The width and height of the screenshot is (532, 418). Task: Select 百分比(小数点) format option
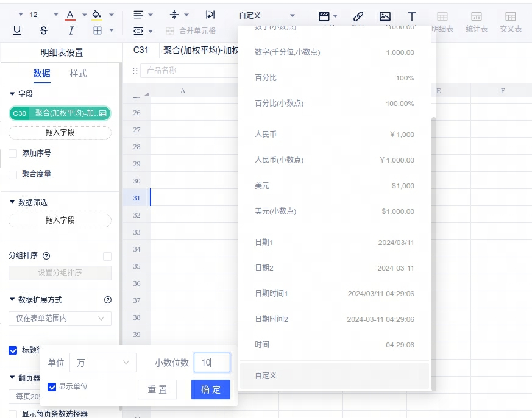(334, 104)
